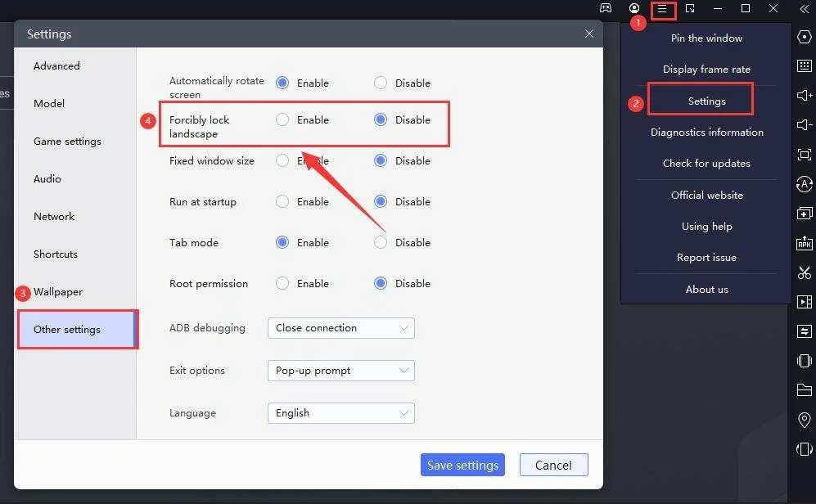This screenshot has width=816, height=504.
Task: Open Using help menu item
Action: (x=706, y=227)
